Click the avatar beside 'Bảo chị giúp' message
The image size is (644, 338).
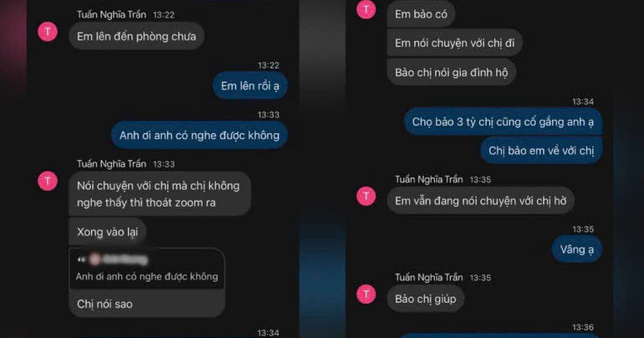click(367, 294)
